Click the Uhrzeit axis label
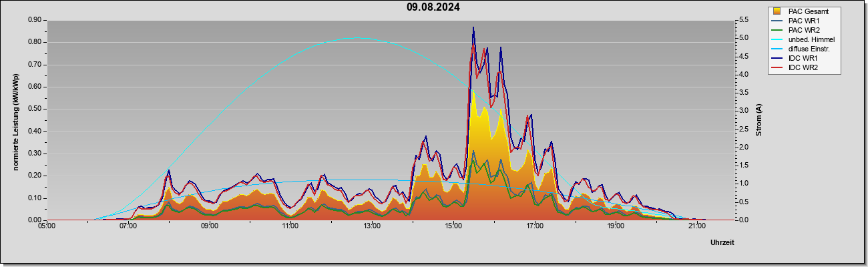868x267 pixels. pos(722,243)
